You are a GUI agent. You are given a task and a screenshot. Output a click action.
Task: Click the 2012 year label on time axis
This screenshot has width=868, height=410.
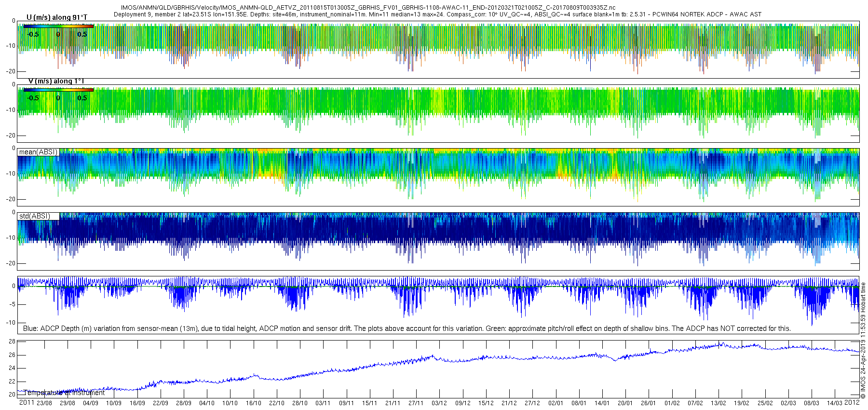click(852, 402)
